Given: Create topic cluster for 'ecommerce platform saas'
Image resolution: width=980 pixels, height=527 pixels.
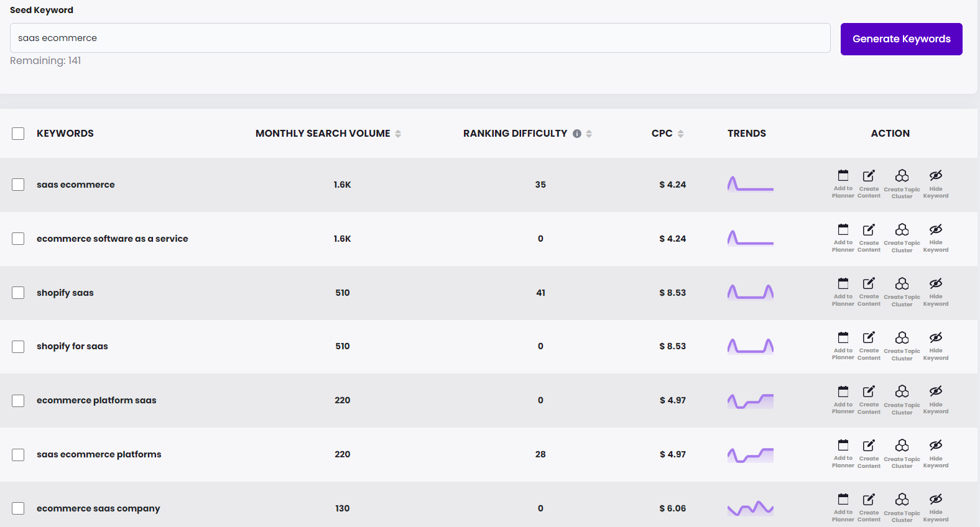Looking at the screenshot, I should pyautogui.click(x=902, y=400).
